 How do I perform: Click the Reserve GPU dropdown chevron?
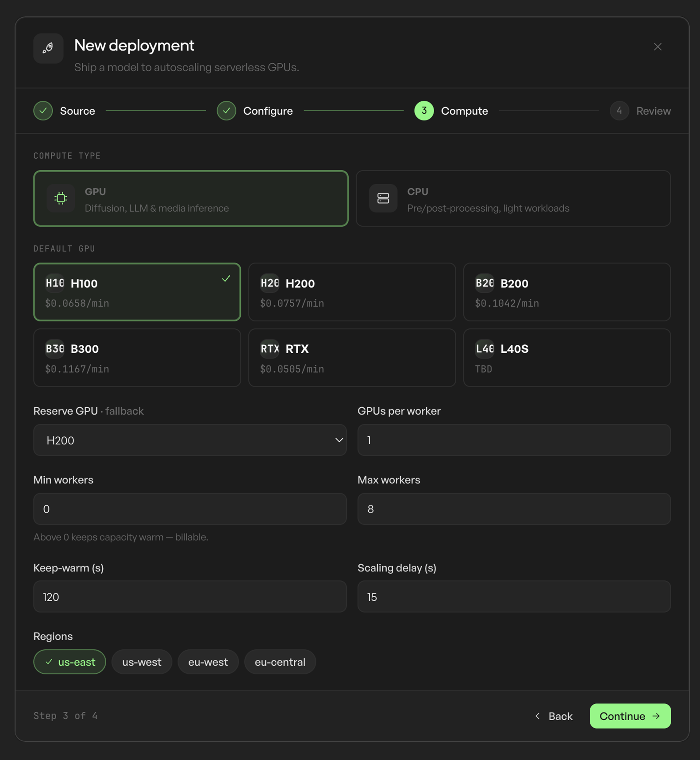tap(339, 440)
